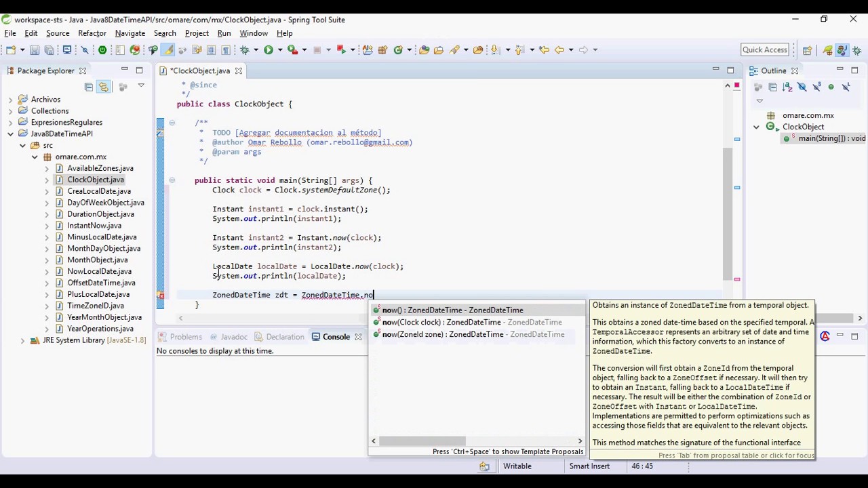Open the Outline view menu triangle
This screenshot has height=488, width=868.
(759, 101)
